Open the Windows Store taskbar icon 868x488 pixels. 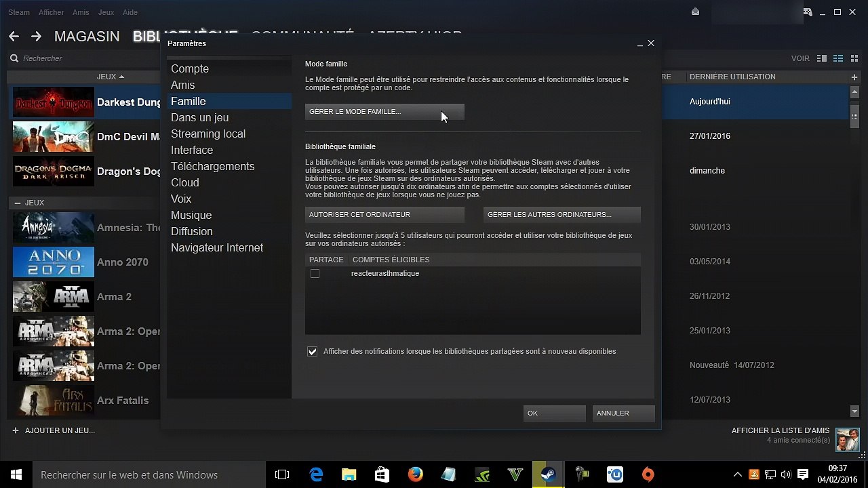(382, 474)
